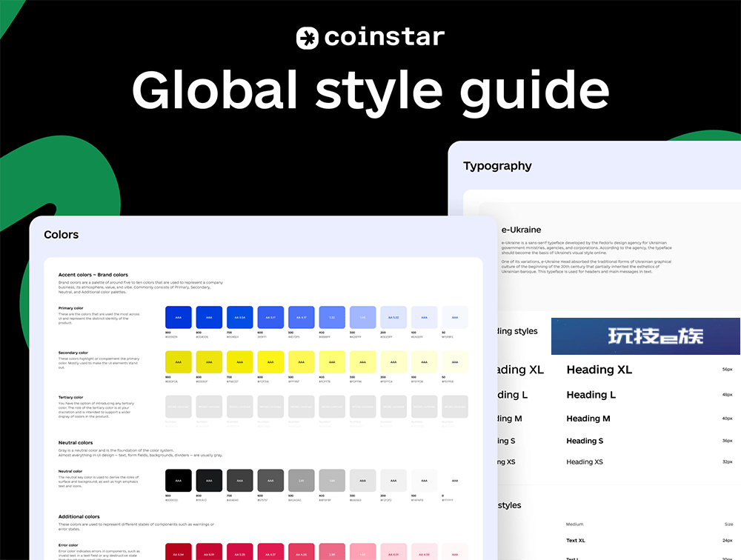Select the primary blue 200 swatch
This screenshot has width=741, height=560.
(x=393, y=317)
